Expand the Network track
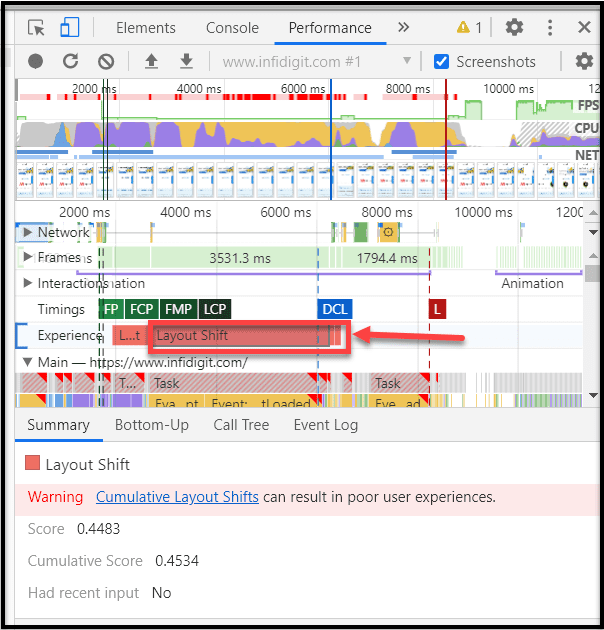The width and height of the screenshot is (604, 630). (27, 232)
